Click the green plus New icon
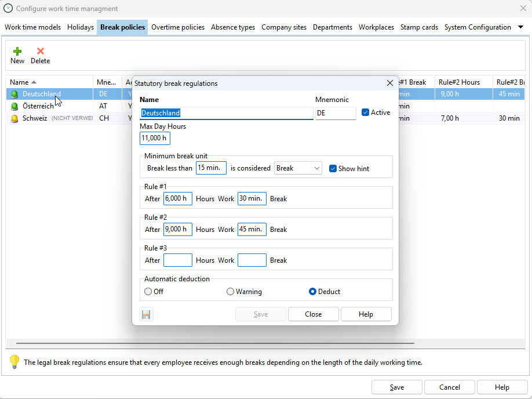This screenshot has height=399, width=532. [17, 51]
